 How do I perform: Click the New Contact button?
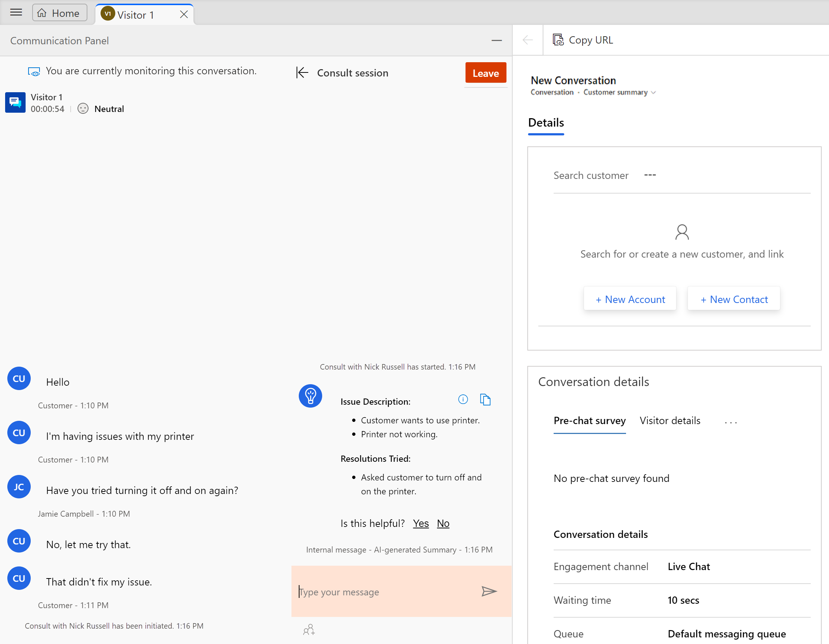[x=734, y=299]
